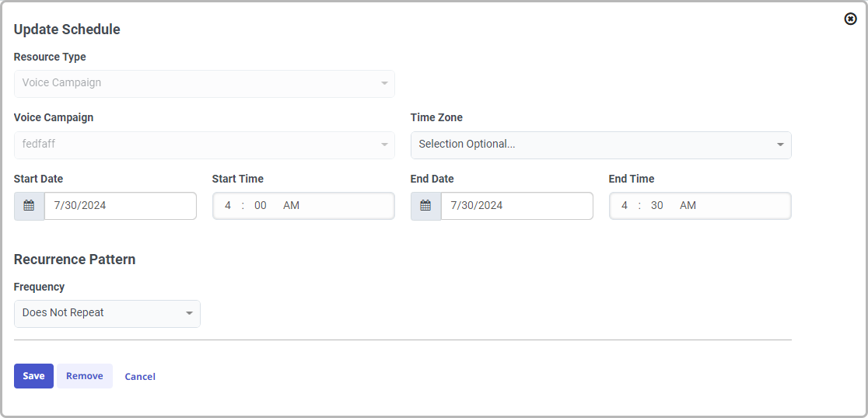This screenshot has width=868, height=418.
Task: Click the Start Date field 7/30/2024
Action: click(x=120, y=206)
